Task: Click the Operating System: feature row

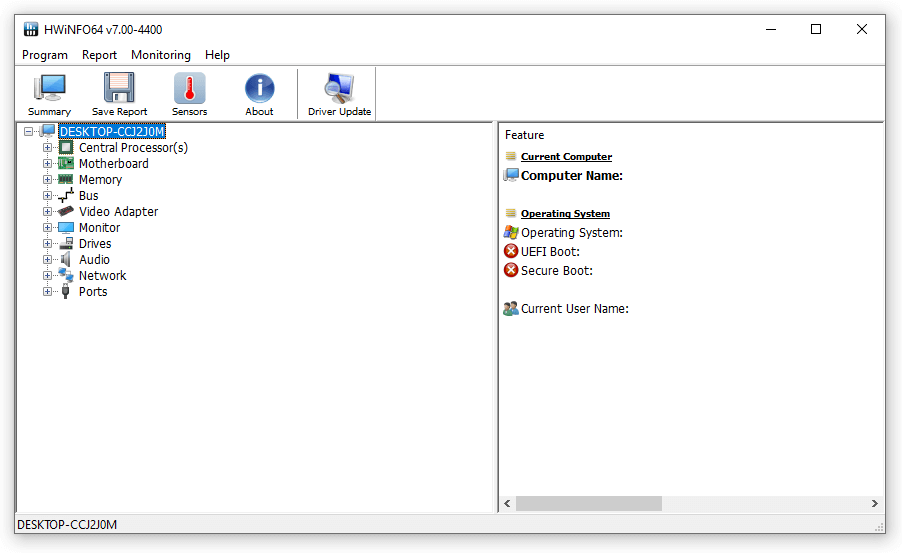Action: coord(572,232)
